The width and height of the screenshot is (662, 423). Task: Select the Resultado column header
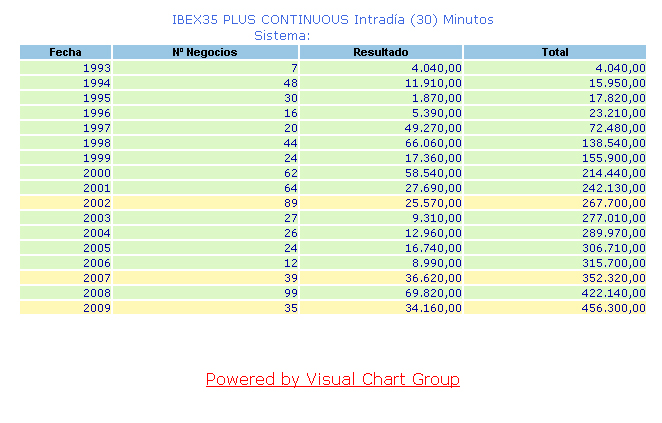[x=381, y=52]
